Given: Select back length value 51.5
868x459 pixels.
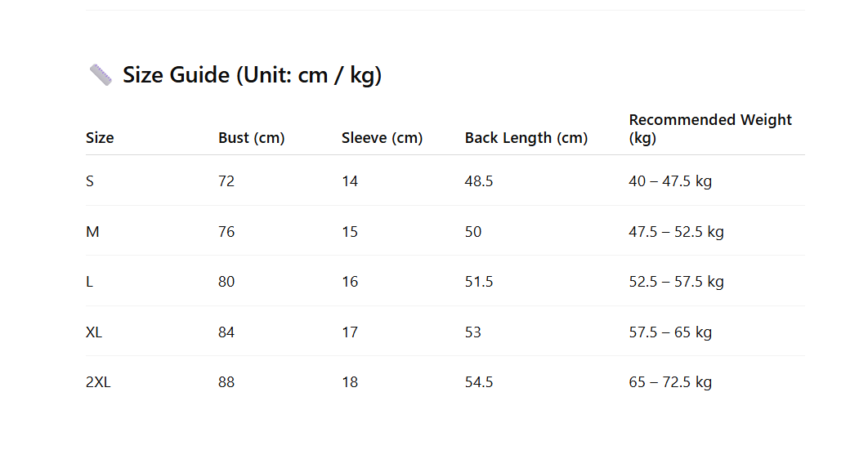Looking at the screenshot, I should (479, 282).
